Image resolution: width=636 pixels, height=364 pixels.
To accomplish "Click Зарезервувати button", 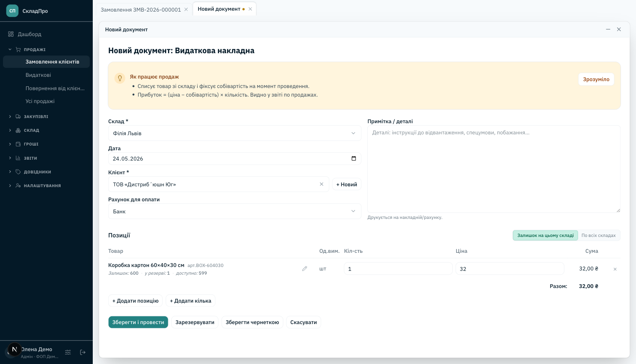I will coord(195,322).
